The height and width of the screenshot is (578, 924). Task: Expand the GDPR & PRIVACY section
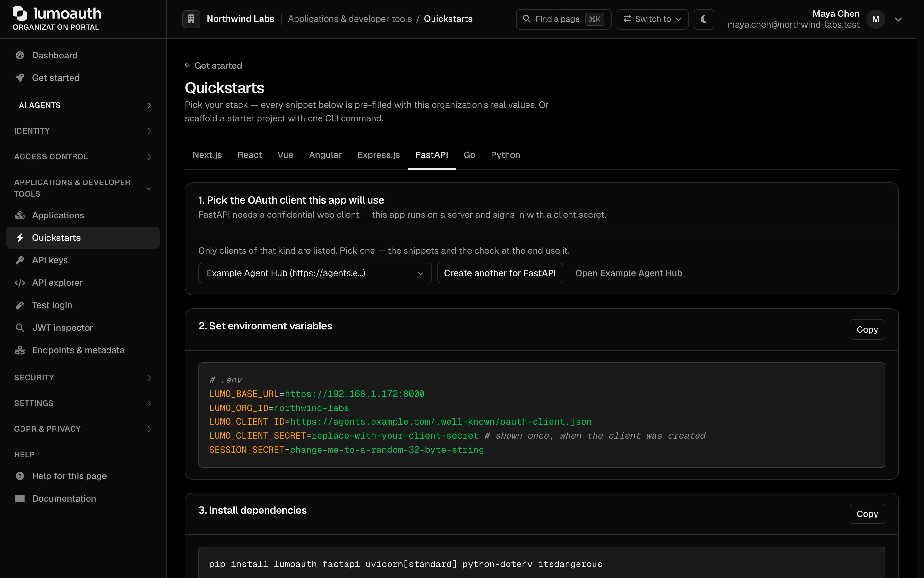[x=83, y=429]
